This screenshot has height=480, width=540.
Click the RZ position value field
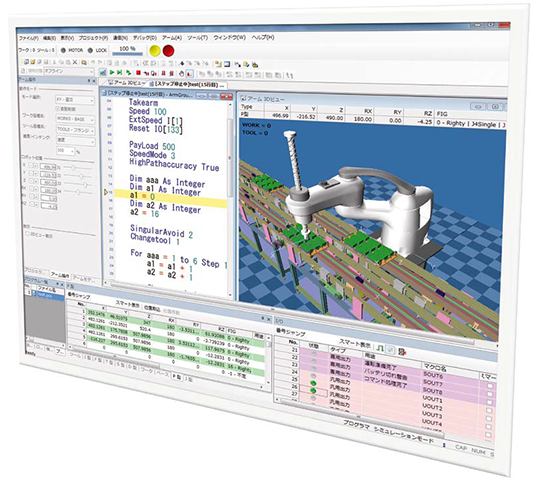pos(49,206)
